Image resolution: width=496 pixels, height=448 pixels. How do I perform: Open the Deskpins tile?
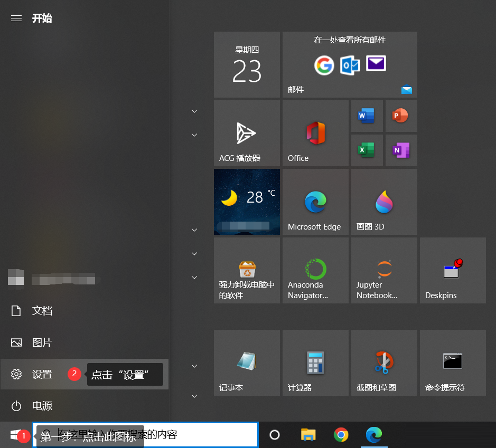pos(453,271)
